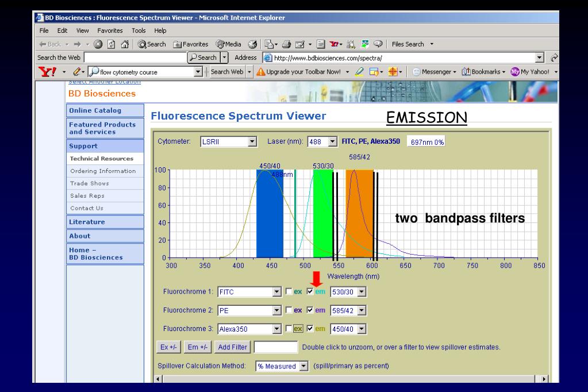The image size is (588, 392).
Task: Toggle PE em checkbox
Action: pyautogui.click(x=310, y=310)
